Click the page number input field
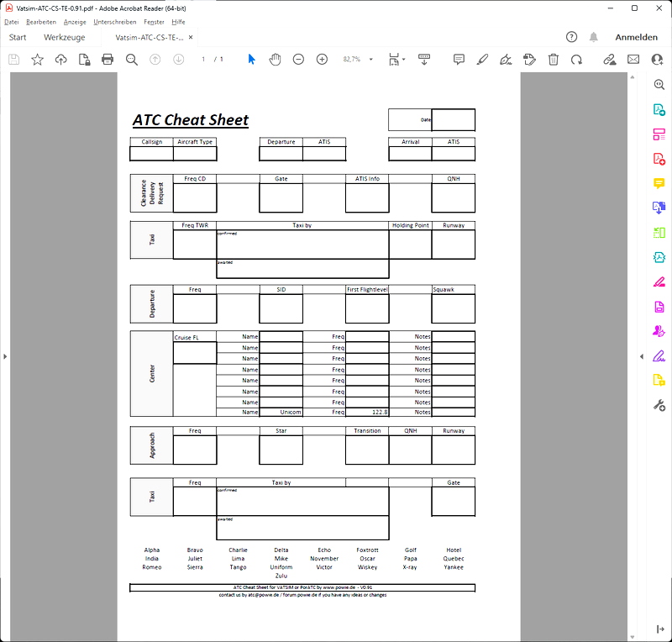 coord(202,60)
